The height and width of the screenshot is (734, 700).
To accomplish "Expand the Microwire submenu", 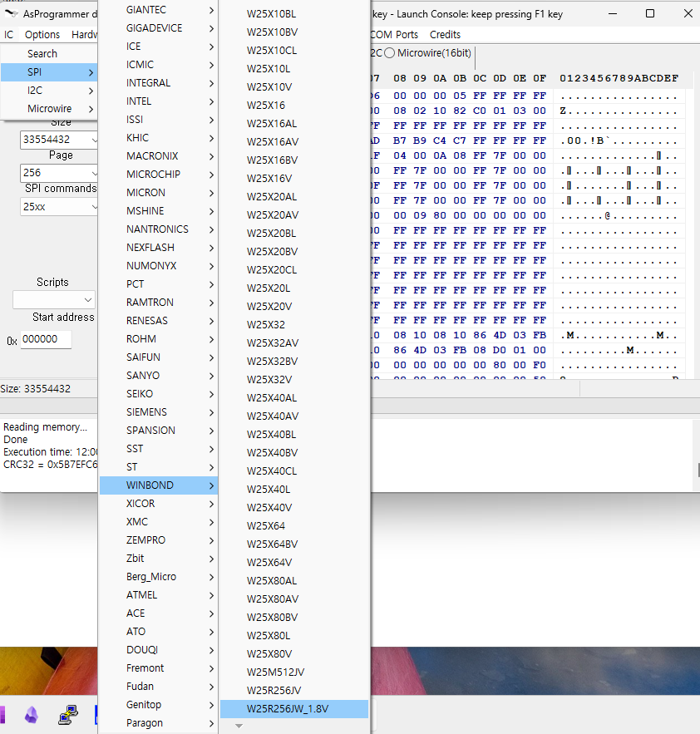I will click(x=49, y=109).
